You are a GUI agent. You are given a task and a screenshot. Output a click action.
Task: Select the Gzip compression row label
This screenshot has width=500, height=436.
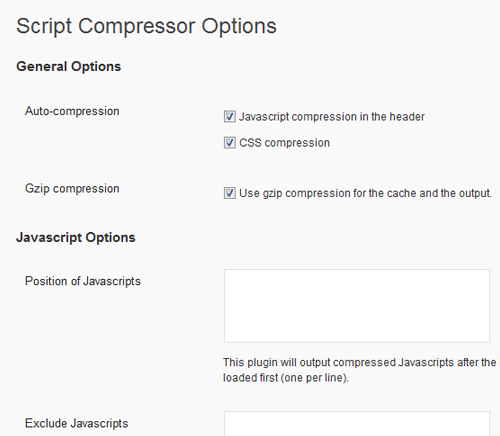click(x=72, y=189)
